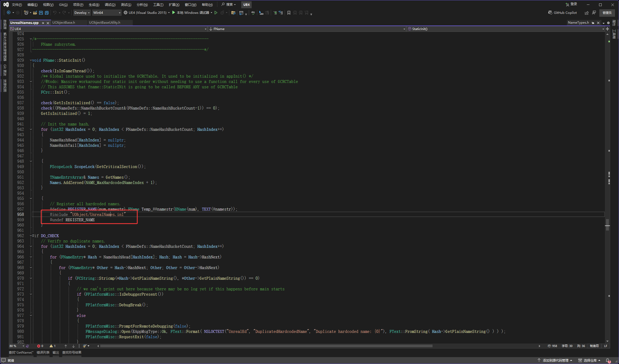619x364 pixels.
Task: Toggle bookmark on current line icon
Action: (x=289, y=13)
